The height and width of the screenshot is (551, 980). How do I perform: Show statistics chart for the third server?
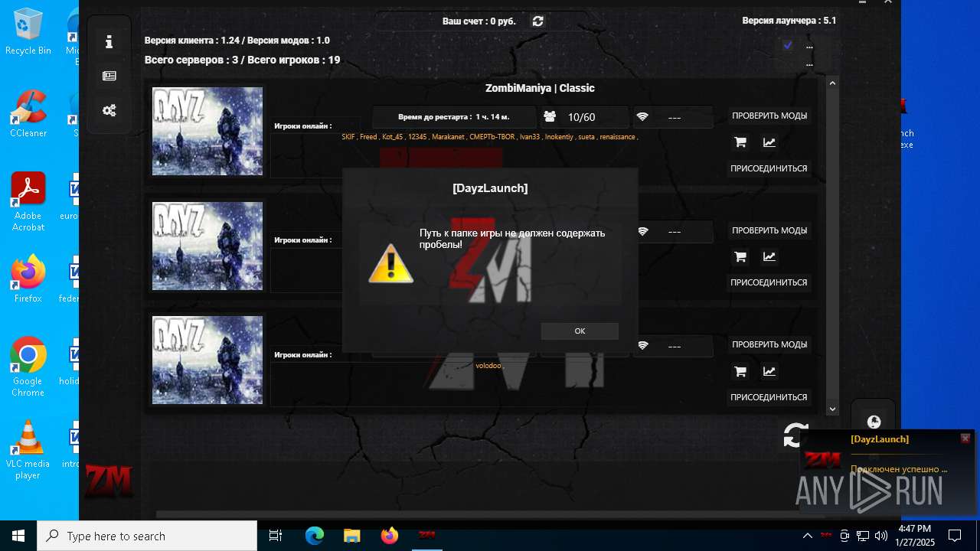point(769,372)
